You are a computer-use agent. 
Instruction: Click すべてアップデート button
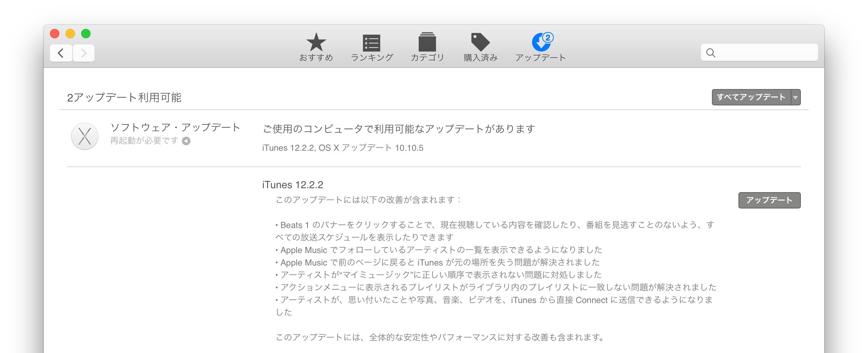point(751,97)
